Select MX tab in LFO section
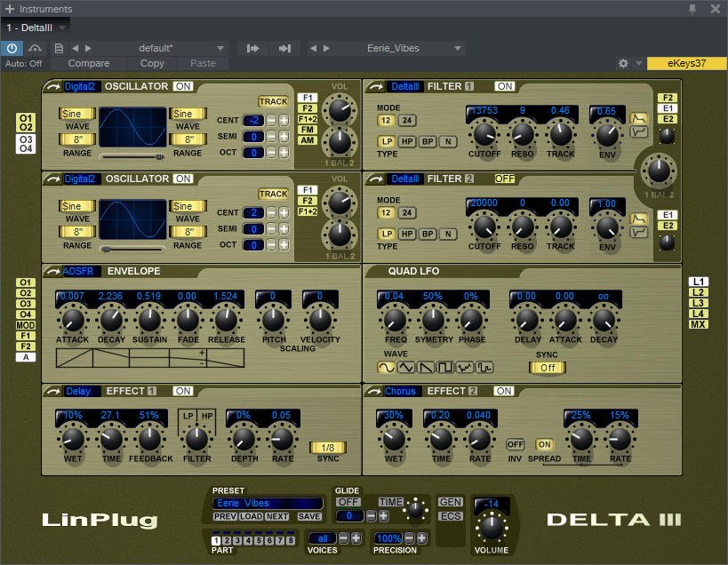The width and height of the screenshot is (728, 565). point(698,325)
